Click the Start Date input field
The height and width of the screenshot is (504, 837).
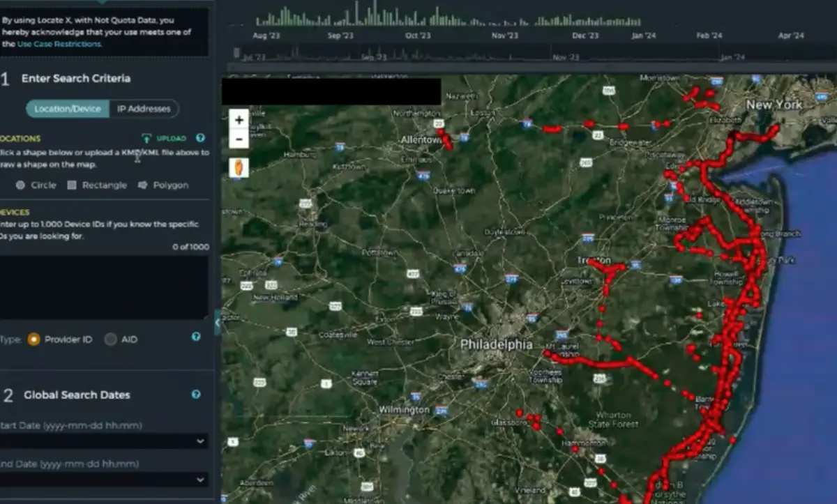(x=104, y=441)
